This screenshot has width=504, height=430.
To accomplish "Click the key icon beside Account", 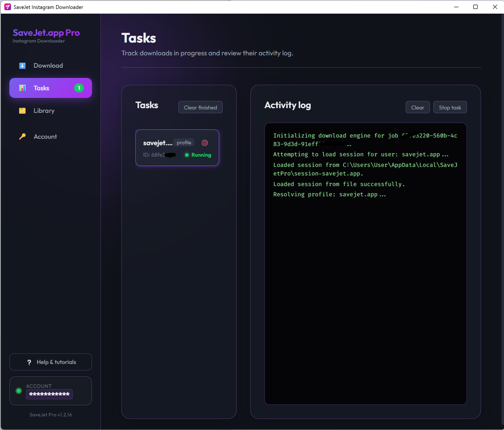I will pos(22,137).
